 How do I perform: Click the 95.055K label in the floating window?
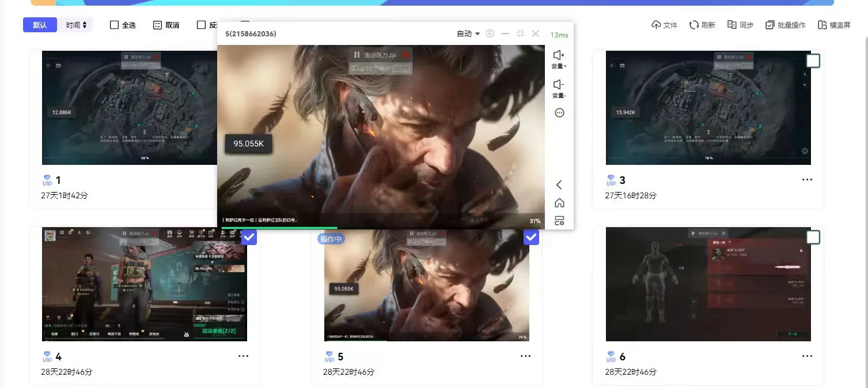click(x=248, y=144)
